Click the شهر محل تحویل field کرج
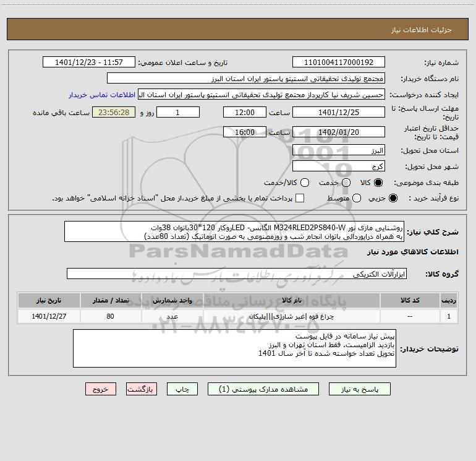 pyautogui.click(x=339, y=166)
